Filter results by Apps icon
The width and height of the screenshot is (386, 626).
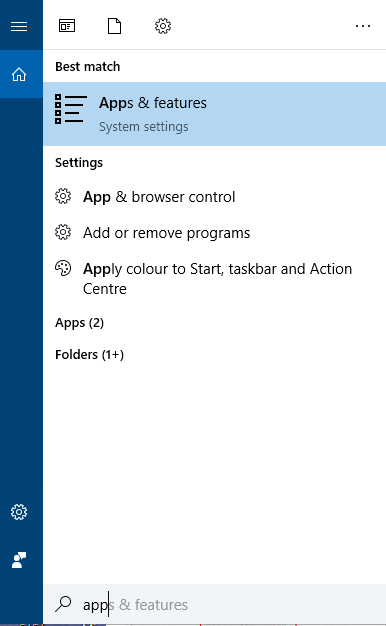67,26
